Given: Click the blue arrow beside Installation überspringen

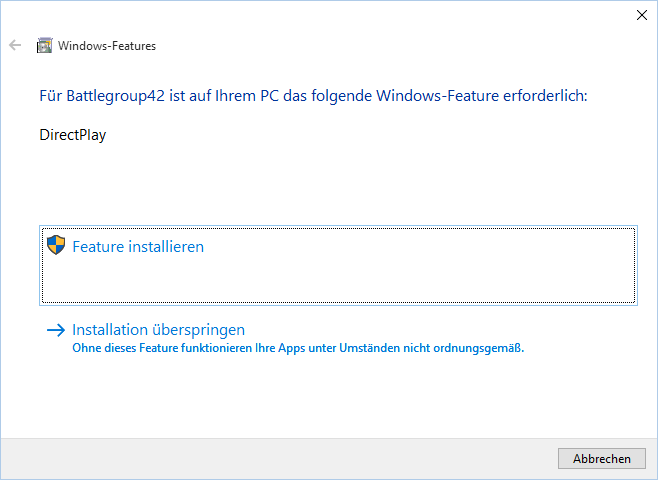Looking at the screenshot, I should coord(56,330).
